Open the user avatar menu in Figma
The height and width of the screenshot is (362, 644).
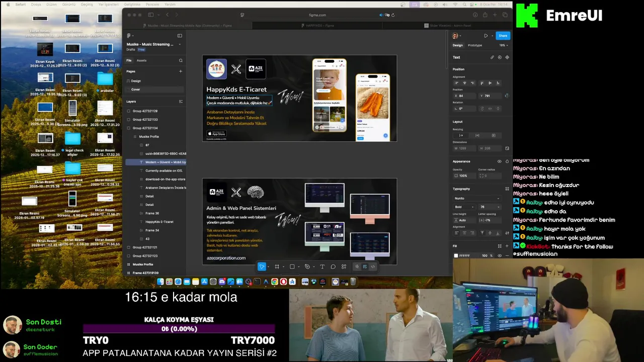[x=455, y=36]
